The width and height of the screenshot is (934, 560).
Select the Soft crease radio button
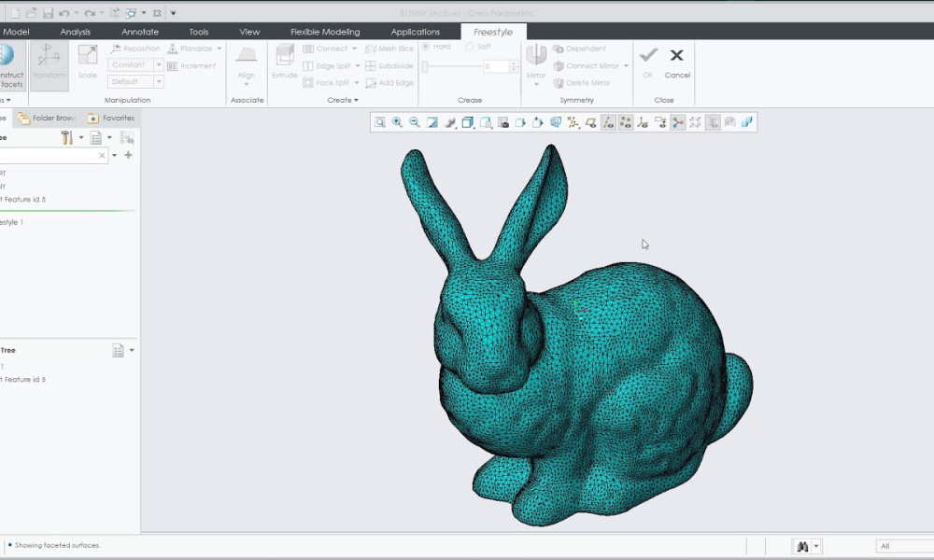470,47
